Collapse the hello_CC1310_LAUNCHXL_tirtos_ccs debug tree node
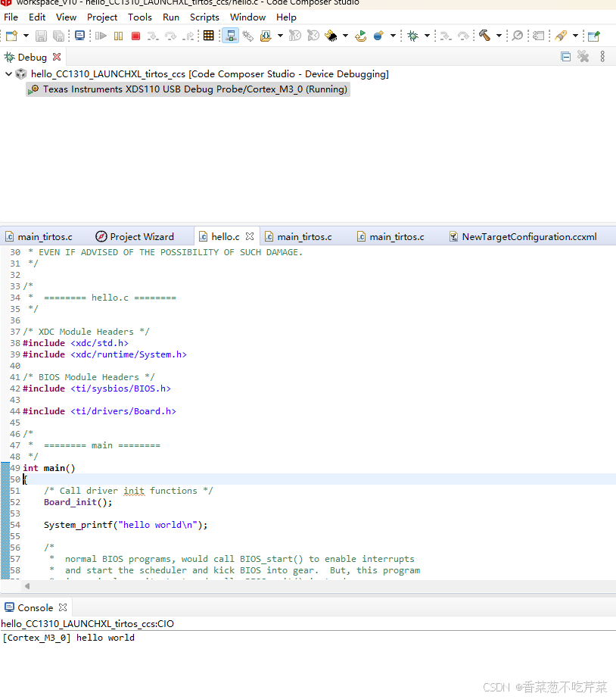The height and width of the screenshot is (699, 616). pyautogui.click(x=8, y=73)
